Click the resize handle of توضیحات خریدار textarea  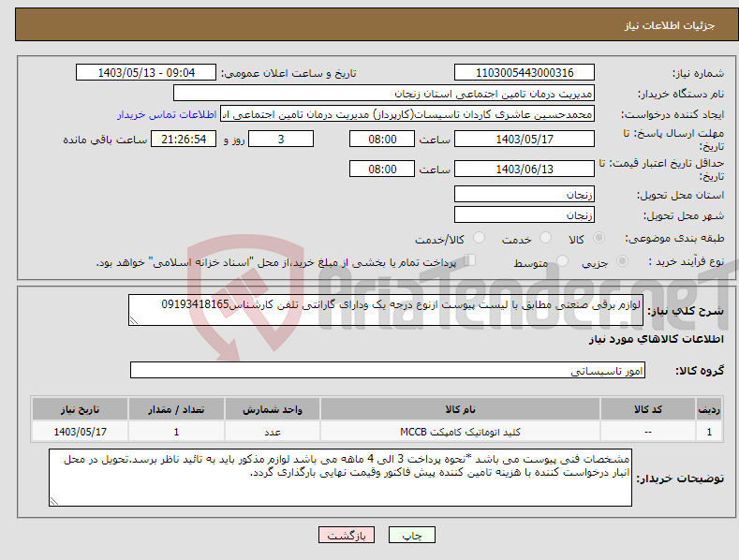tap(53, 502)
